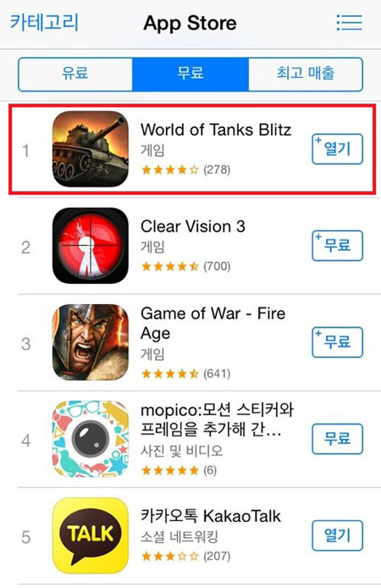Open Game of War - Fire Age title
Screen dimensions: 381x588
coord(213,323)
